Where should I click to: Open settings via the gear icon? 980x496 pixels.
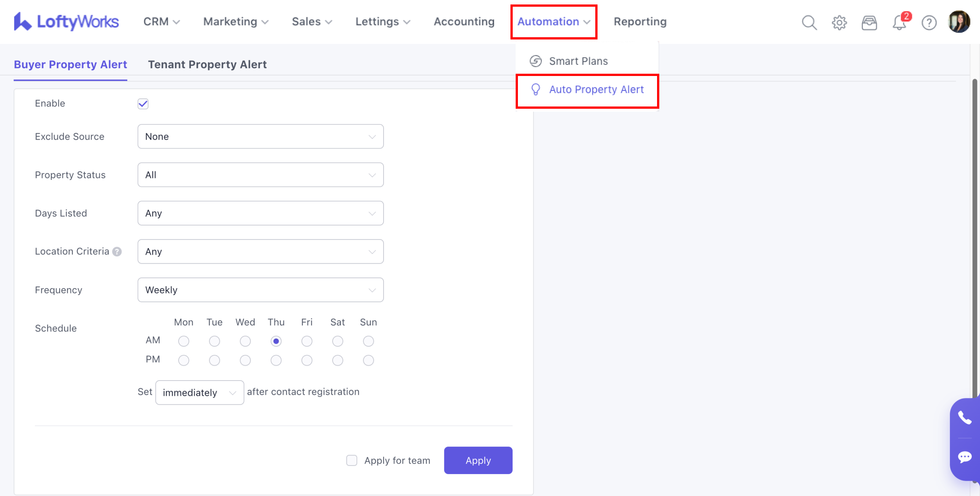click(839, 22)
